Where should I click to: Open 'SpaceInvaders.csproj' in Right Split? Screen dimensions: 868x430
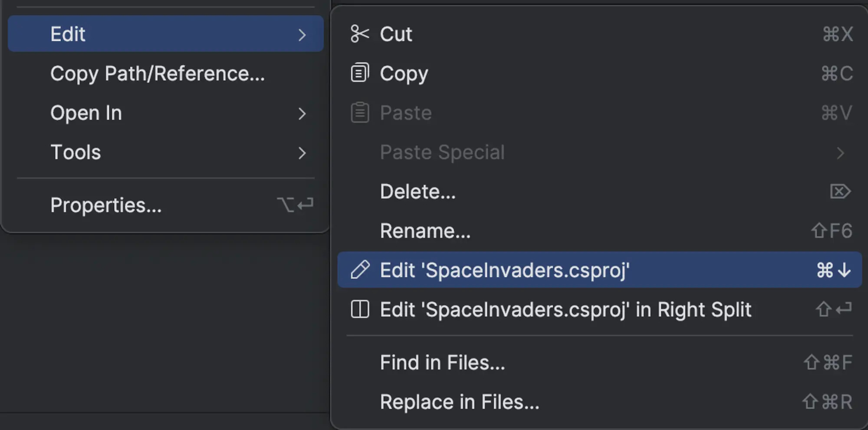[x=566, y=309]
